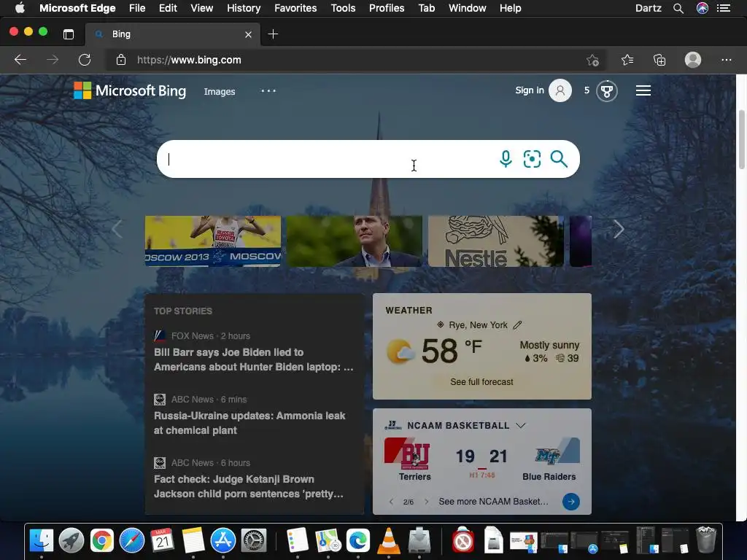747x560 pixels.
Task: Show next trending carousel items
Action: pos(619,229)
